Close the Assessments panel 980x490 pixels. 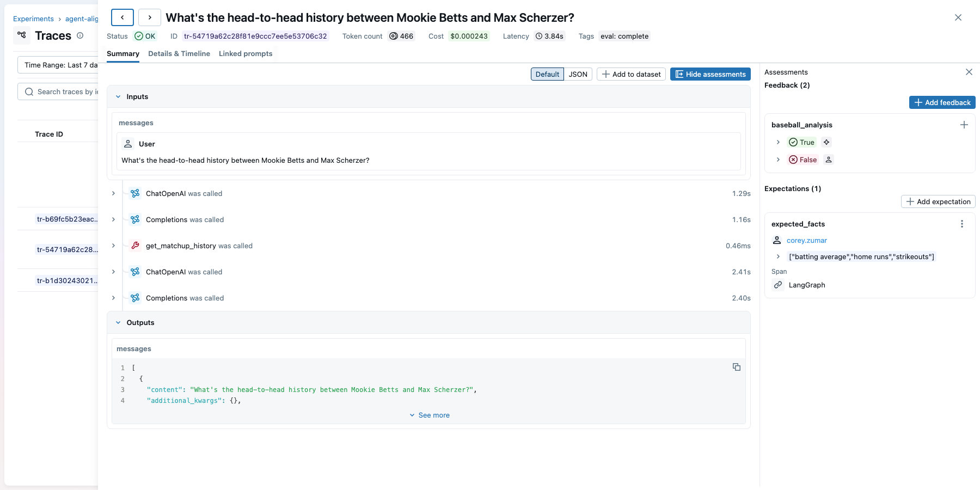(969, 72)
